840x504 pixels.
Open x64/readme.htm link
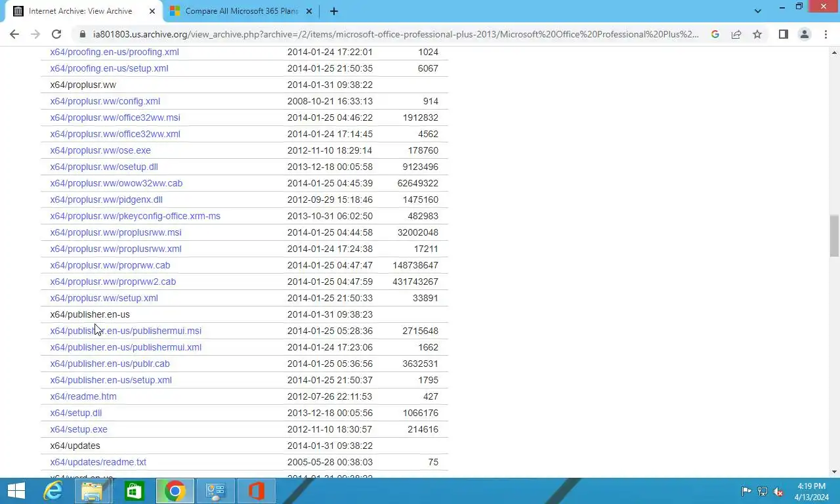click(83, 396)
